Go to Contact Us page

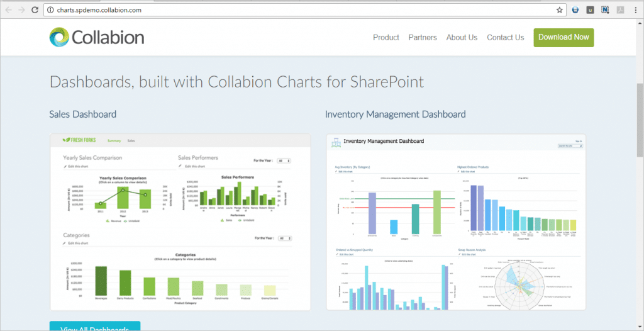point(506,37)
